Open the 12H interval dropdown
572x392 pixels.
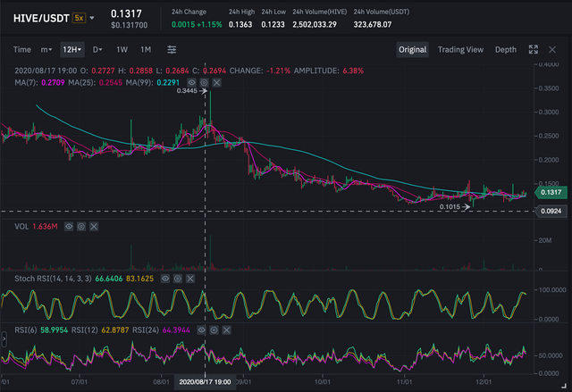71,49
